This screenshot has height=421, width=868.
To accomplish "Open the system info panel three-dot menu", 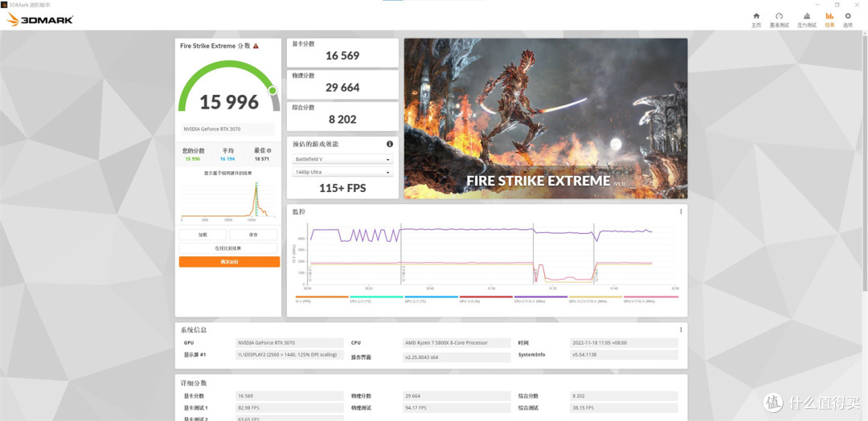I will 681,329.
